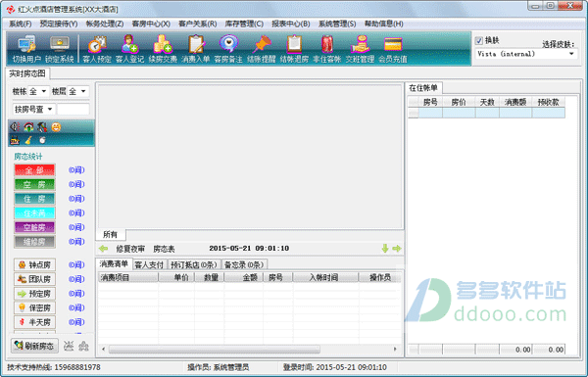This screenshot has width=588, height=377.
Task: Click the 修复夜审 link
Action: point(130,249)
